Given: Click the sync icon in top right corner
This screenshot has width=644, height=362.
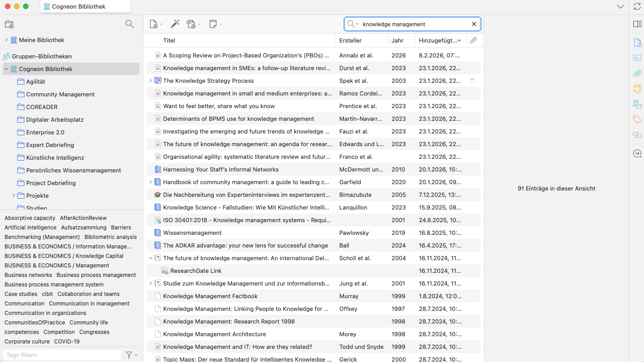Looking at the screenshot, I should pos(637,6).
